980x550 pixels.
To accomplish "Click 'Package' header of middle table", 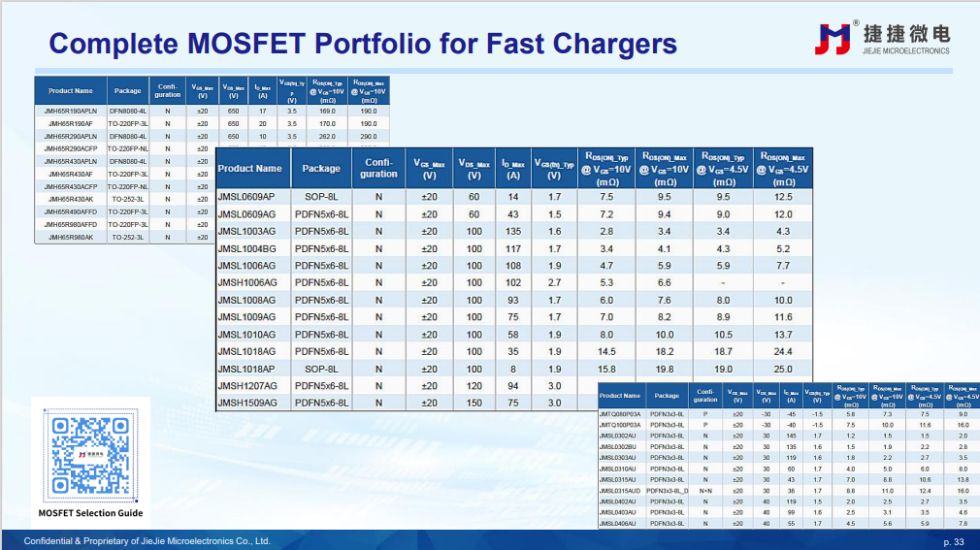I will click(x=321, y=168).
